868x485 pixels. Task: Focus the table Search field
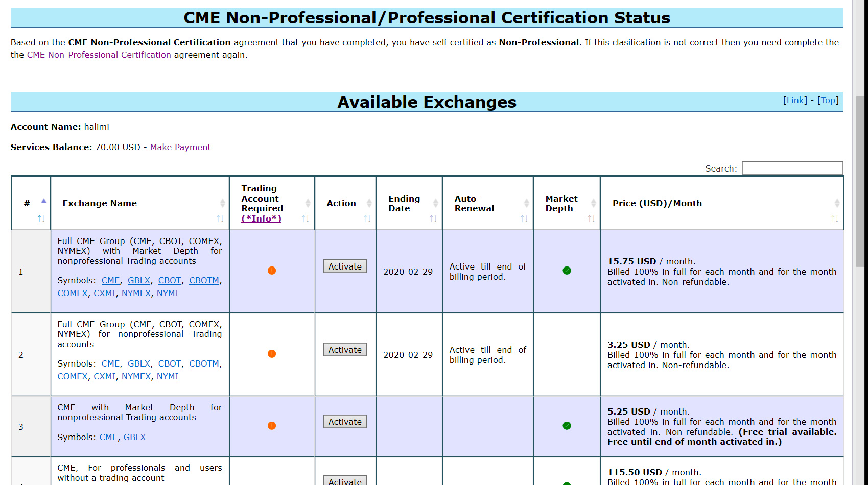click(x=792, y=168)
